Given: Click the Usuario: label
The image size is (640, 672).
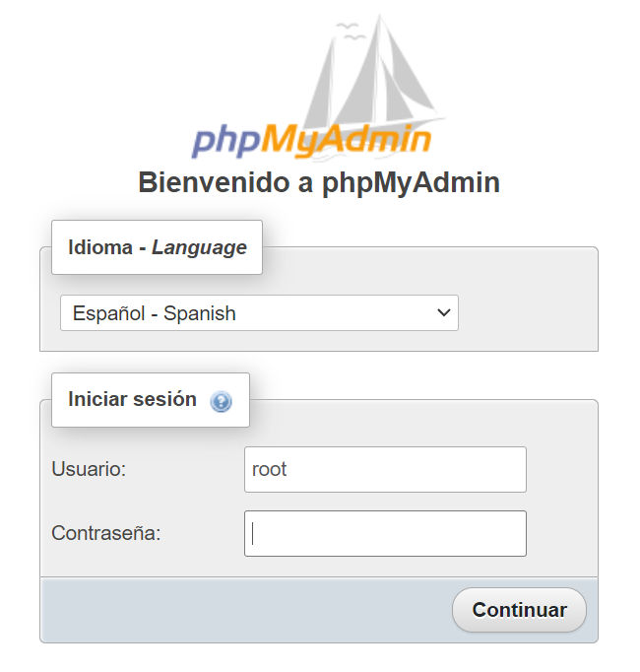Looking at the screenshot, I should (x=89, y=469).
